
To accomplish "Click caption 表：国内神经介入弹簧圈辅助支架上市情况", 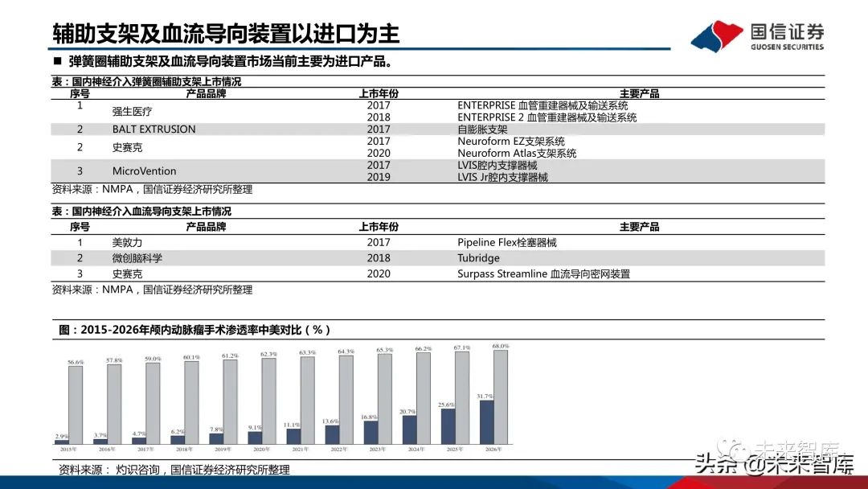I will pyautogui.click(x=147, y=81).
